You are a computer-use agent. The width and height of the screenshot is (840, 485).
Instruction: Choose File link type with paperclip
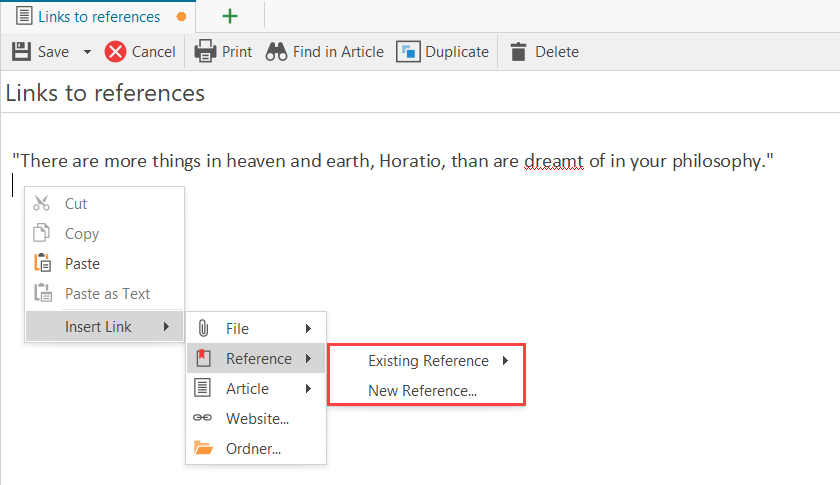pos(237,328)
